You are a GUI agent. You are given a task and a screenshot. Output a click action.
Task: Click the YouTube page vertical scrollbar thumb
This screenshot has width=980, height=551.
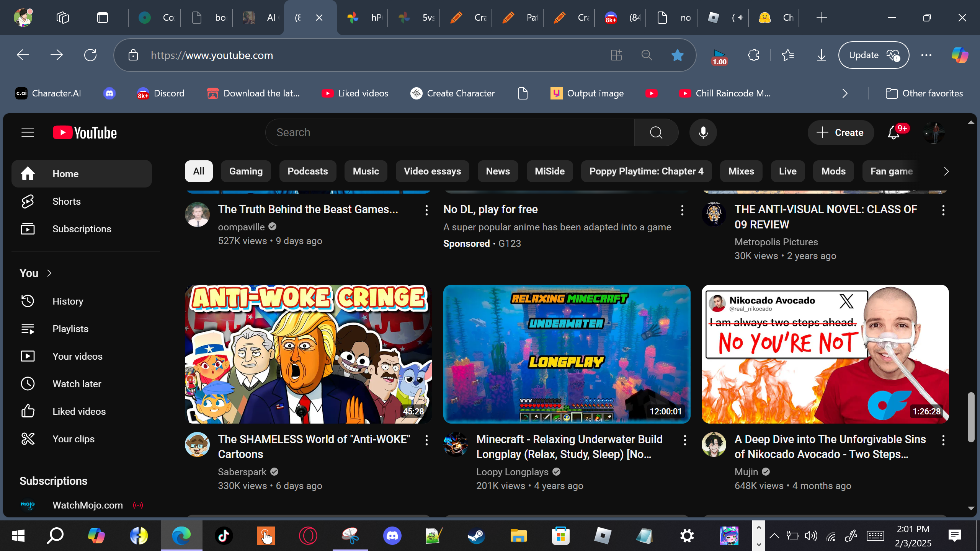point(971,417)
